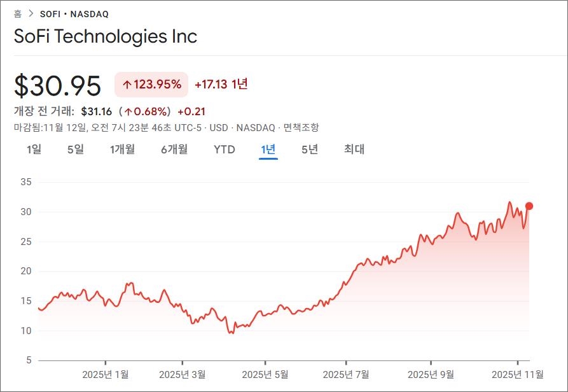Click the active 1년 tab
568x392 pixels.
tap(268, 150)
